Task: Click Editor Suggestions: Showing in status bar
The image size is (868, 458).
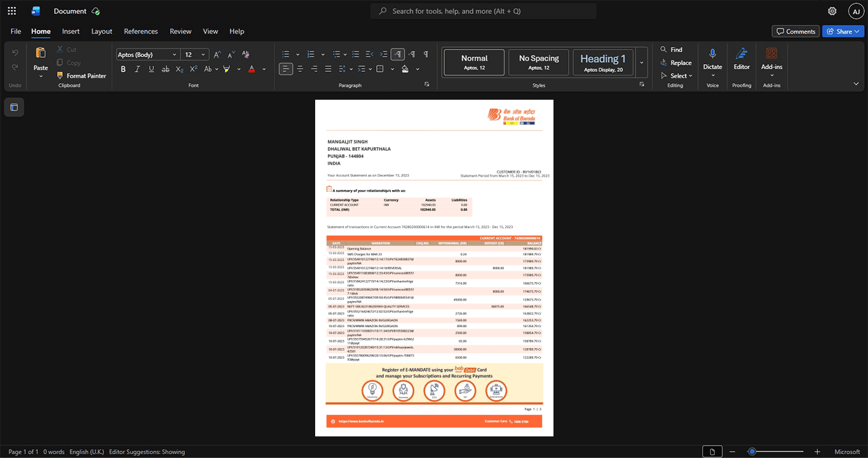Action: (x=147, y=452)
